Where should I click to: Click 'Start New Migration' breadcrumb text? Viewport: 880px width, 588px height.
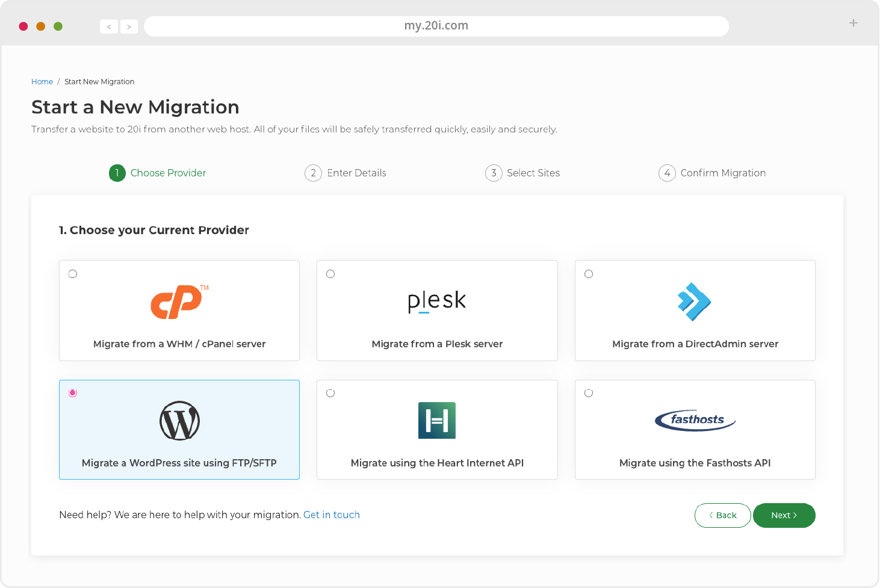pos(99,82)
